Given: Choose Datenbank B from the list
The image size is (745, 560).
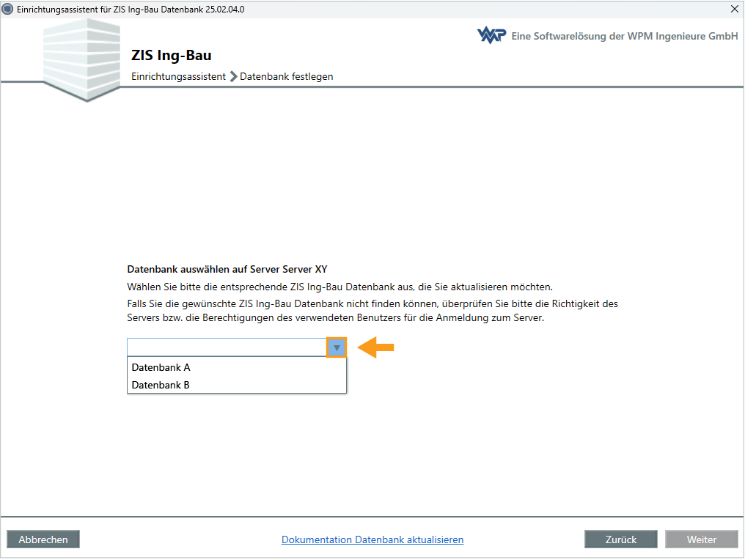Looking at the screenshot, I should (x=237, y=385).
